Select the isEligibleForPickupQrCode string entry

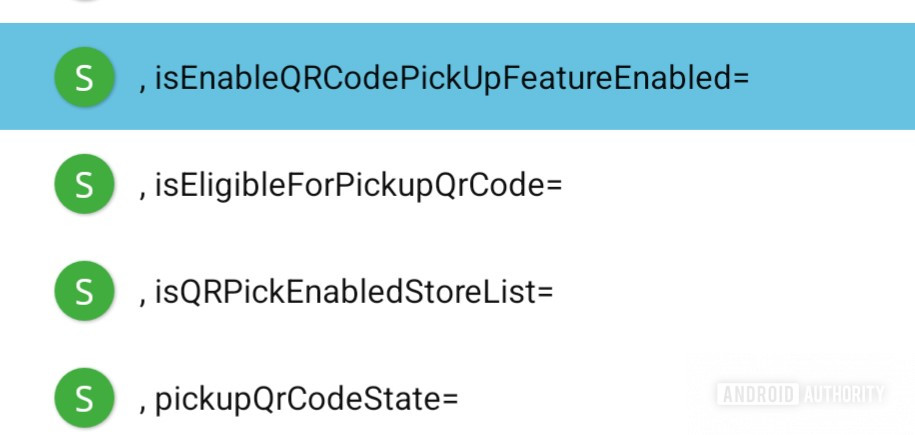(359, 186)
